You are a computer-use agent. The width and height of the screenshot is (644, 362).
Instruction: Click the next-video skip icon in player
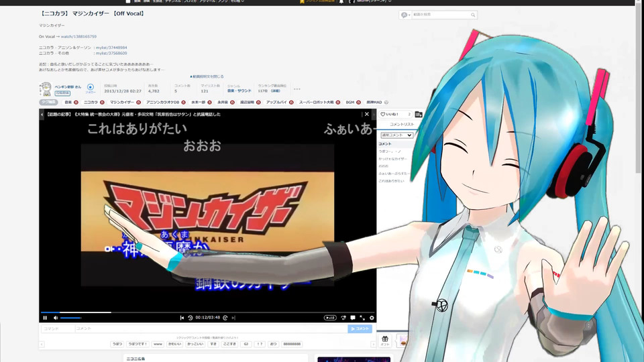pos(233,318)
